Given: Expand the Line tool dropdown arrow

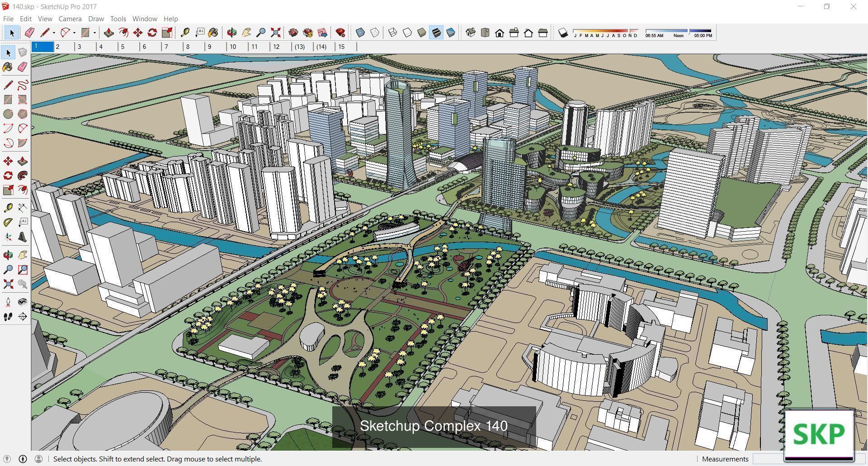Looking at the screenshot, I should (54, 33).
